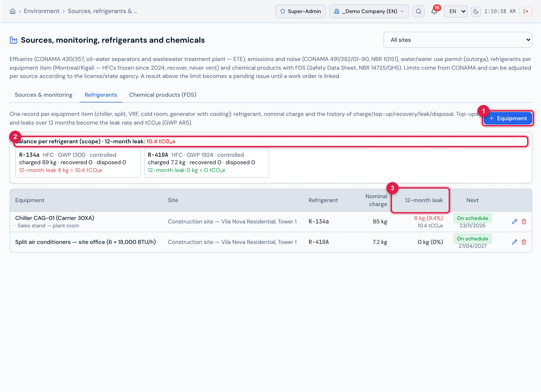Click the factory icon beside page title
Screen dimensions: 541x392
(x=13, y=40)
